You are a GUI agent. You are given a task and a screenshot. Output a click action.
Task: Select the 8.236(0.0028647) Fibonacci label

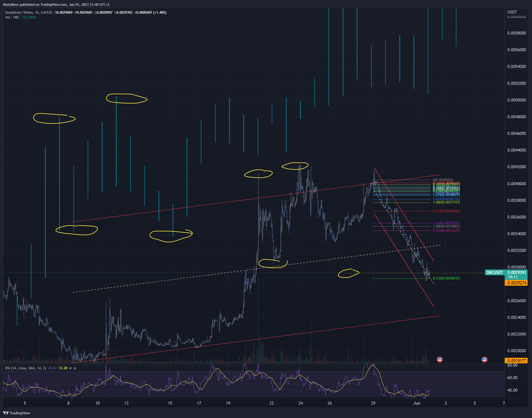click(x=446, y=278)
